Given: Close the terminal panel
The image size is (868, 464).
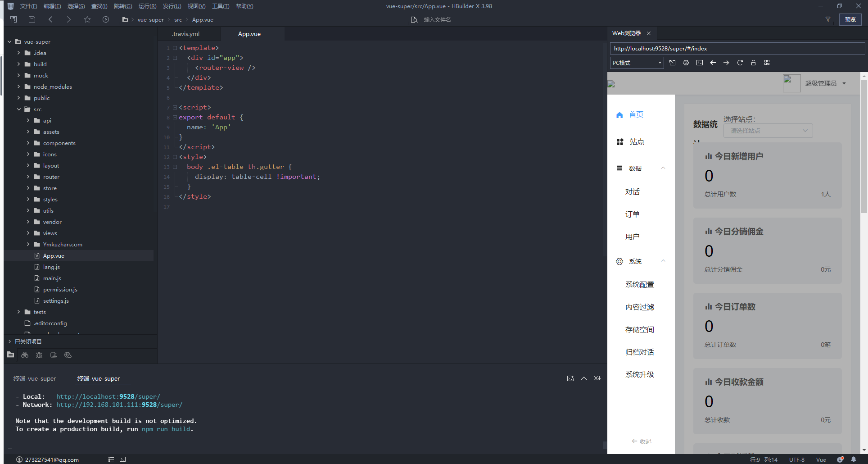Looking at the screenshot, I should click(x=597, y=378).
